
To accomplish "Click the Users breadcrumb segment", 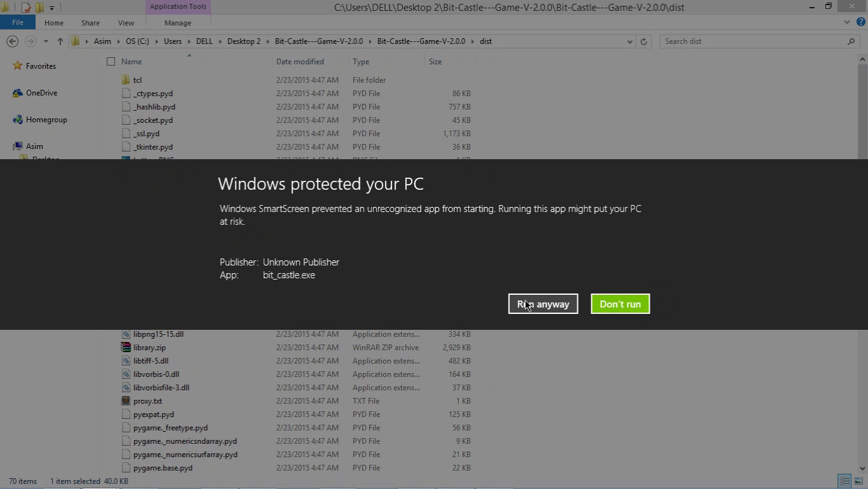I will [x=172, y=41].
